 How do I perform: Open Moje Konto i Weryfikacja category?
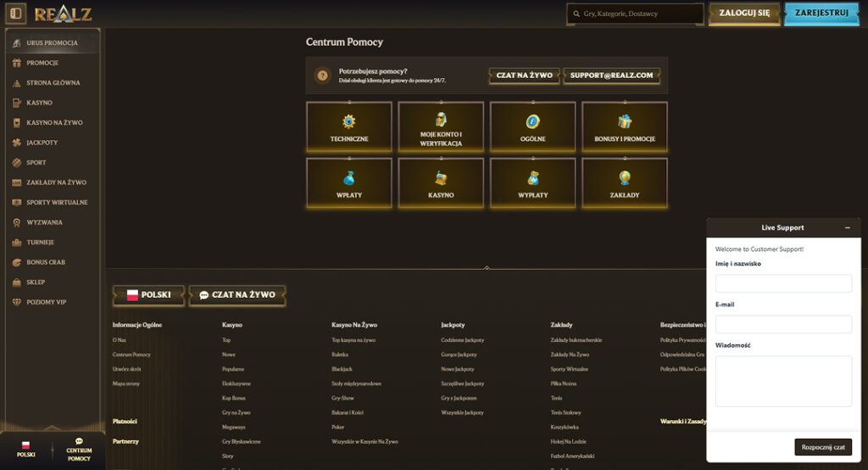441,127
